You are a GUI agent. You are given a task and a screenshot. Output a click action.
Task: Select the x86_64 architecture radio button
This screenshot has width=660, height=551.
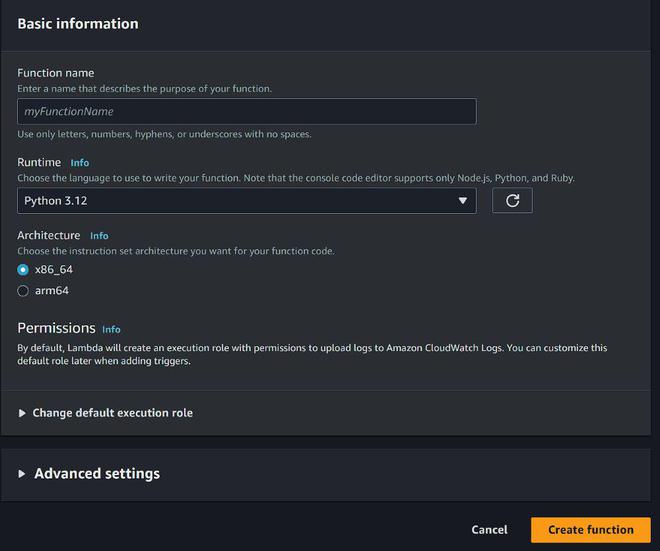click(24, 270)
